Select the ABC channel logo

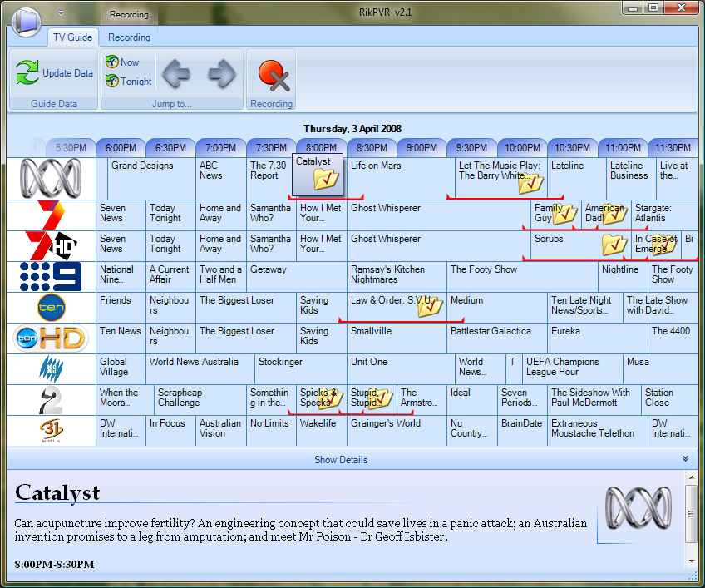(52, 179)
